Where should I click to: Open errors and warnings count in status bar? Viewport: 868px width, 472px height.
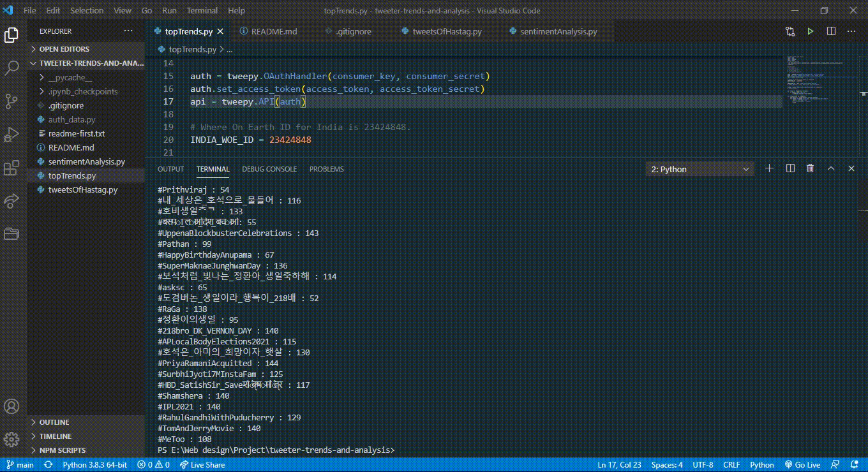click(153, 465)
